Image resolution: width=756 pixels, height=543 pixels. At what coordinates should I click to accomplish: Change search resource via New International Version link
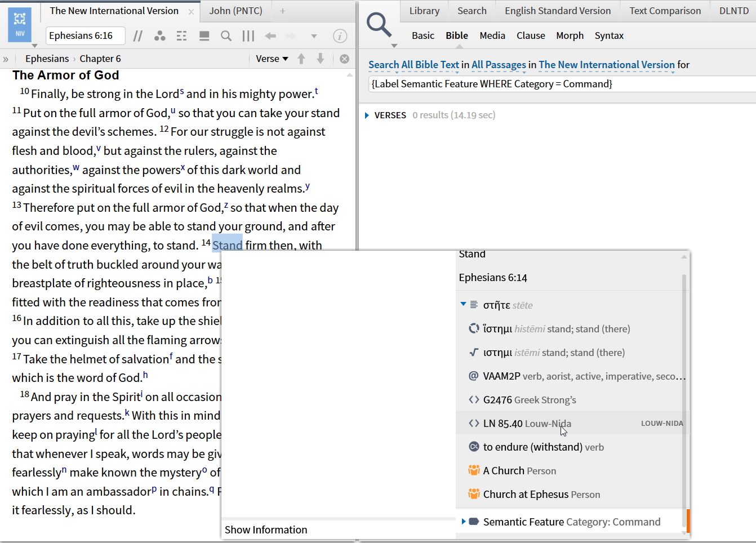tap(607, 65)
